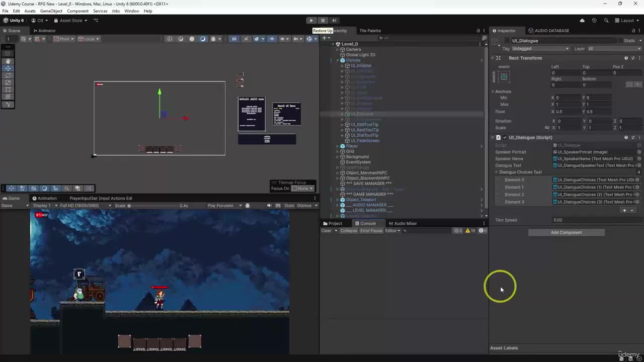Image resolution: width=644 pixels, height=362 pixels.
Task: Switch to the Animator tab
Action: click(44, 31)
